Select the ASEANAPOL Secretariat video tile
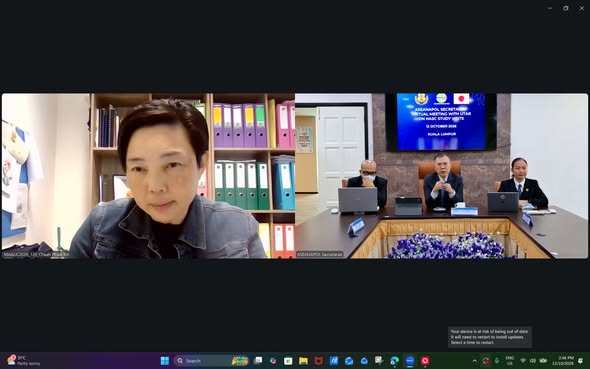 pos(441,176)
